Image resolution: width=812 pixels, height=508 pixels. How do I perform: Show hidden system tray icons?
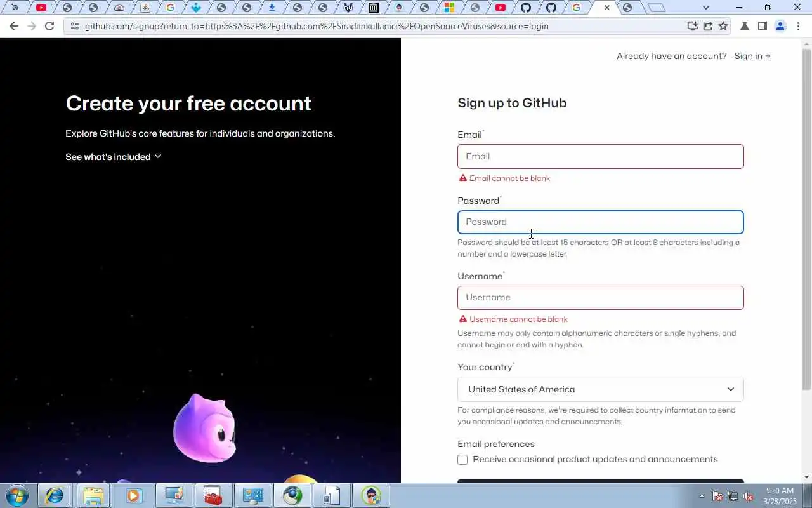[x=702, y=496]
